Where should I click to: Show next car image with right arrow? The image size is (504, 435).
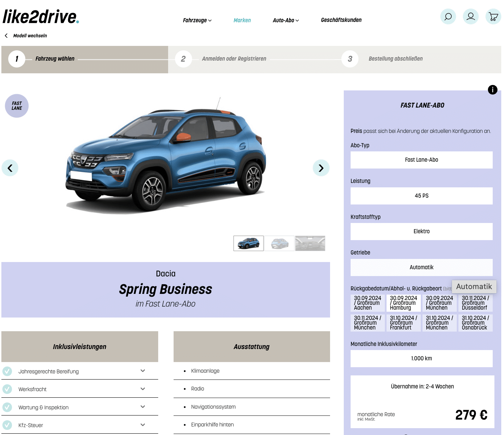pyautogui.click(x=321, y=168)
